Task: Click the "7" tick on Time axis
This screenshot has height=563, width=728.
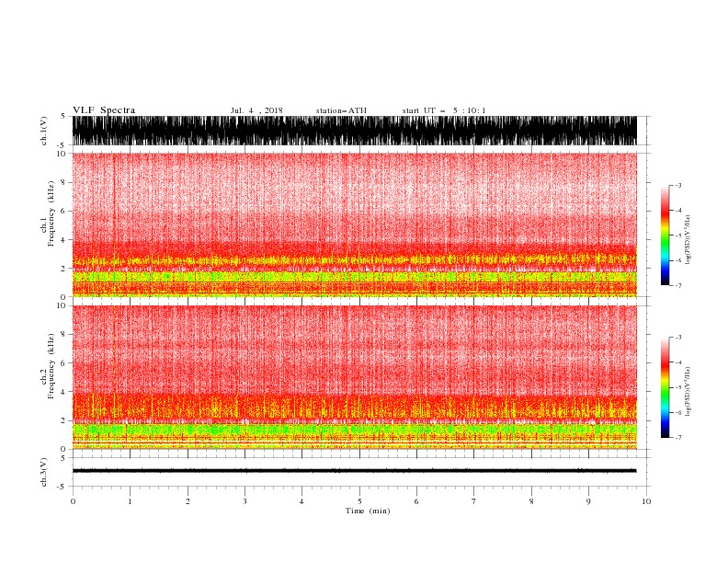Action: tap(474, 501)
